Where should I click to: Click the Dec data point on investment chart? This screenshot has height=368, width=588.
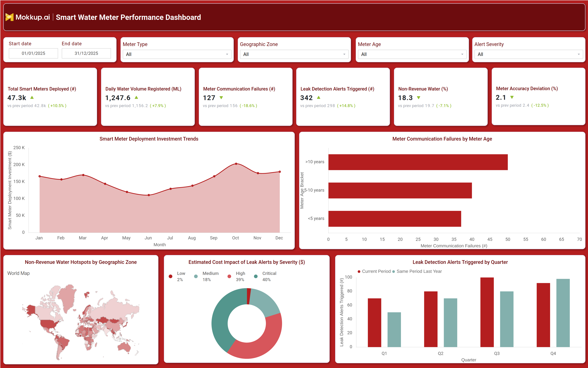280,172
